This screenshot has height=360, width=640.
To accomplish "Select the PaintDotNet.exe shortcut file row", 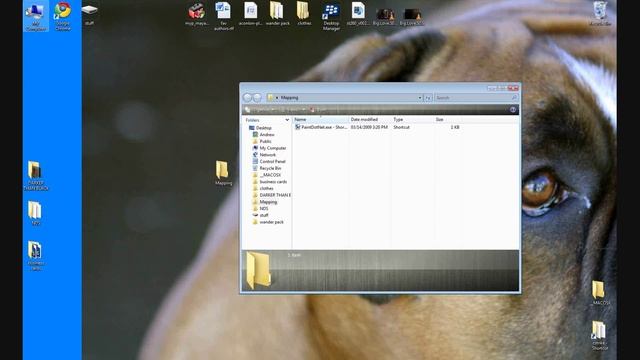I will (377, 127).
